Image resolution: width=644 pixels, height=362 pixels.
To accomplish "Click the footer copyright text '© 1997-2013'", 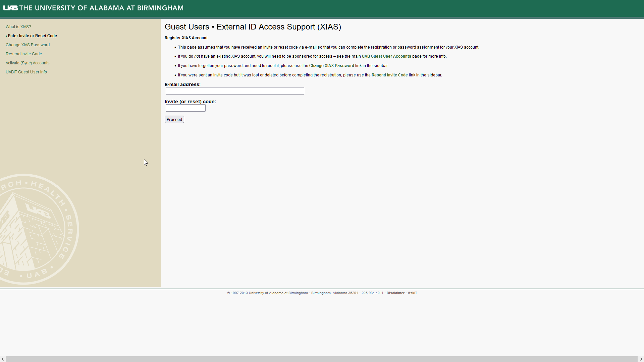I will tap(237, 293).
